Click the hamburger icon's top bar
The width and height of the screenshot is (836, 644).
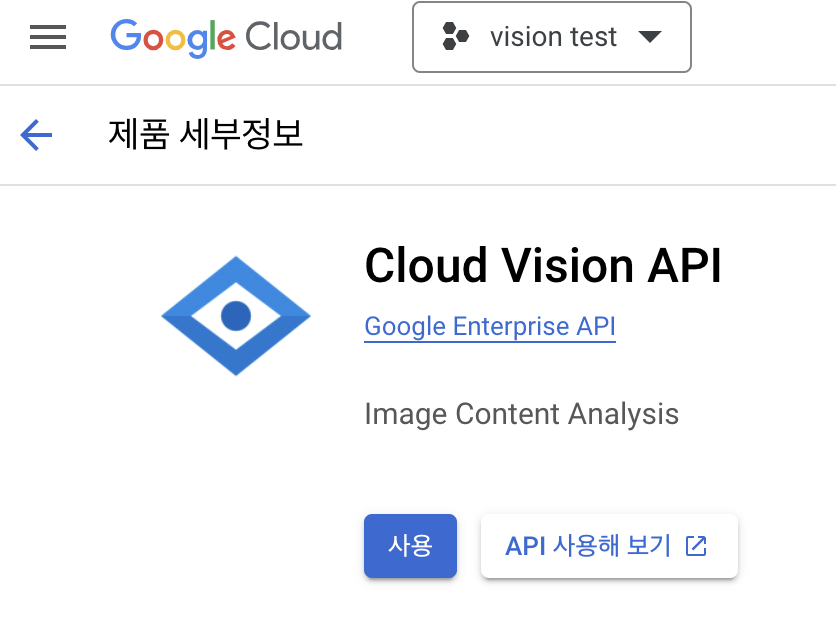point(47,27)
